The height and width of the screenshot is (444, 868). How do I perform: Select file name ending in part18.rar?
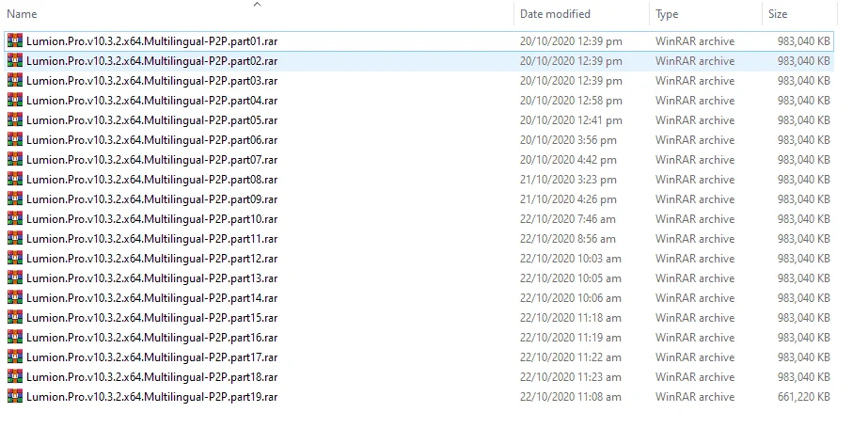pyautogui.click(x=151, y=377)
